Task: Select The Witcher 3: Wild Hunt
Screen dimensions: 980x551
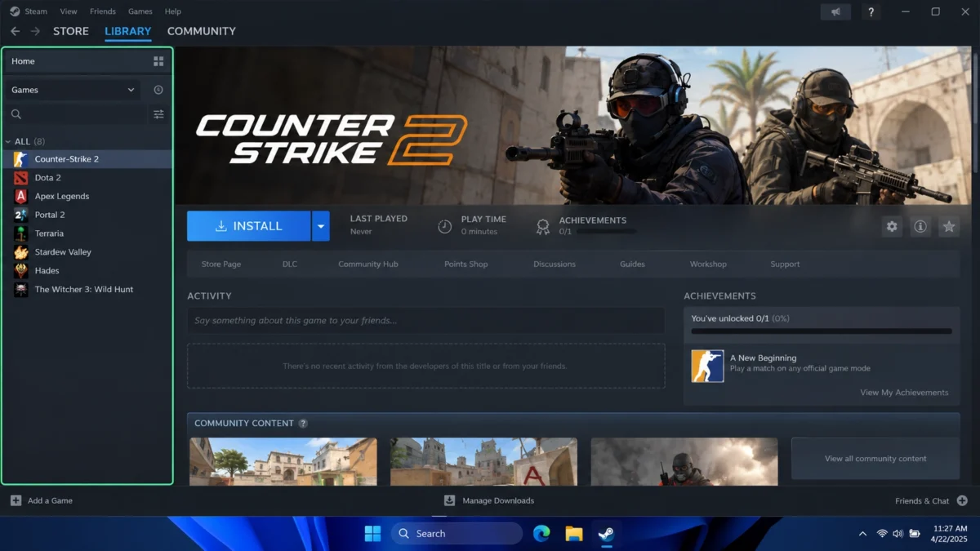Action: pos(88,289)
